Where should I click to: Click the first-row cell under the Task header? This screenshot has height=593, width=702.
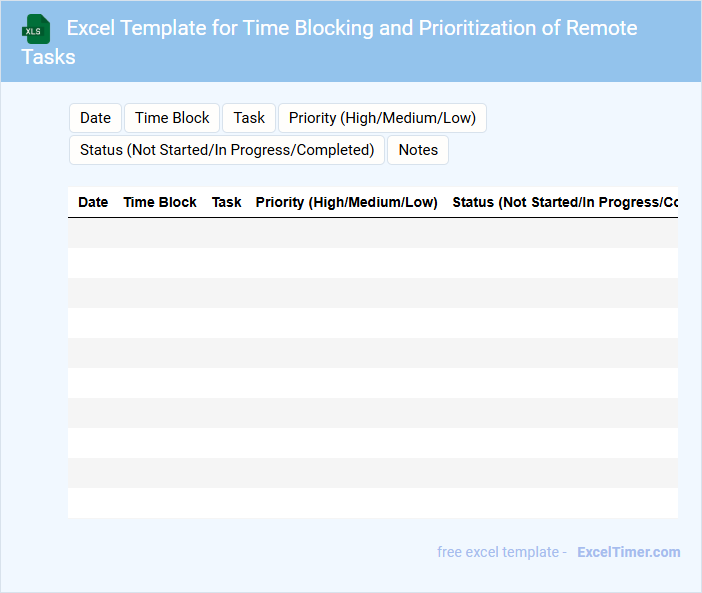pyautogui.click(x=227, y=233)
